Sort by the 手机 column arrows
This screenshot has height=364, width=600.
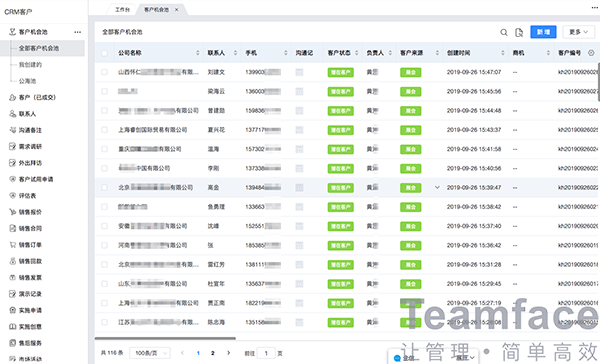coord(285,53)
